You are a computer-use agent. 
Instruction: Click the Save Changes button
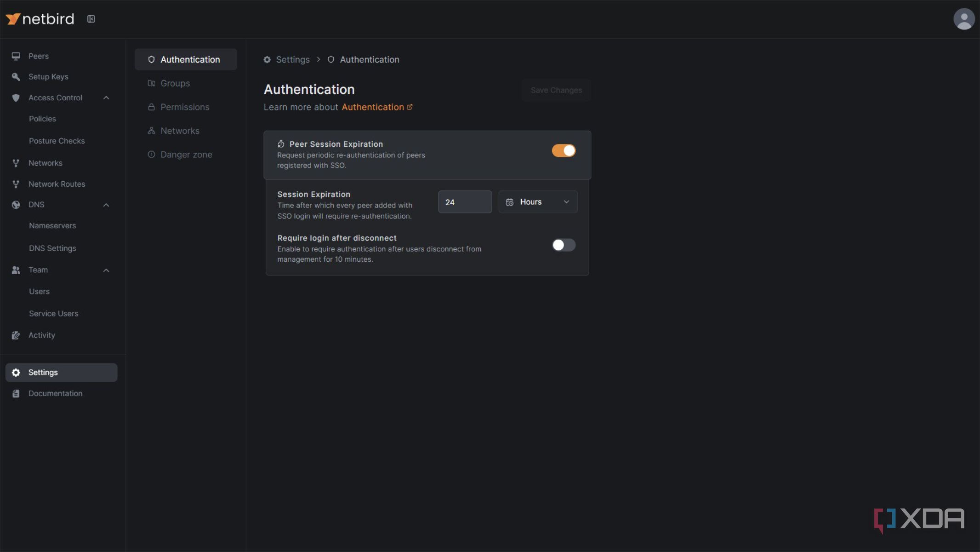coord(556,90)
